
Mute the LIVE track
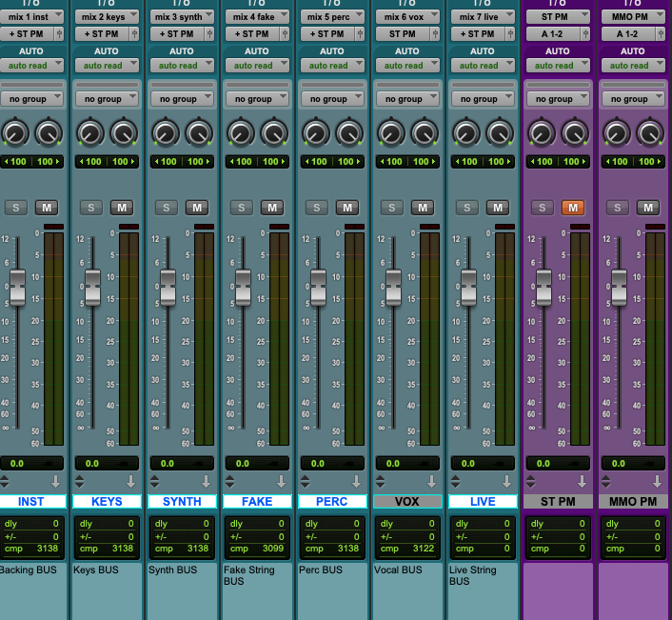pos(498,208)
